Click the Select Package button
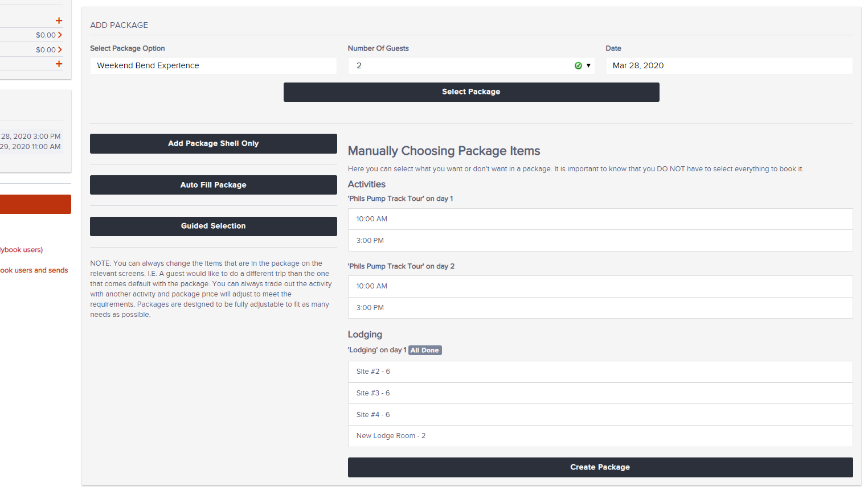 (x=471, y=92)
